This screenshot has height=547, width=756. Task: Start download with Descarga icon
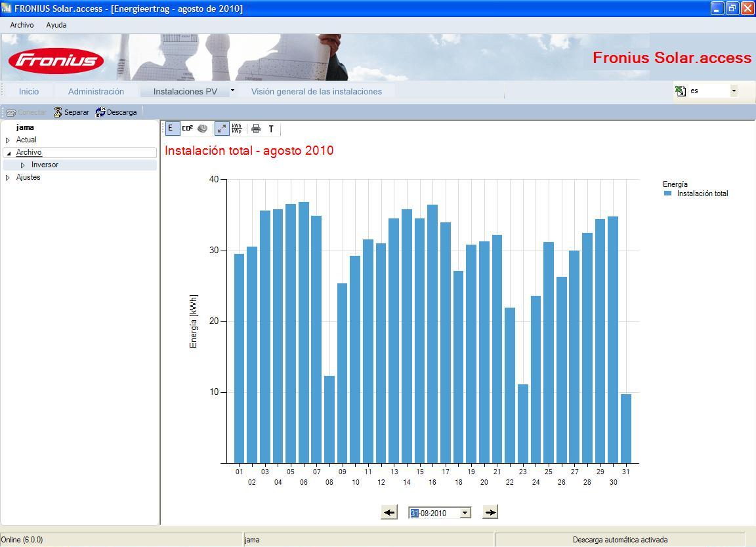click(100, 112)
